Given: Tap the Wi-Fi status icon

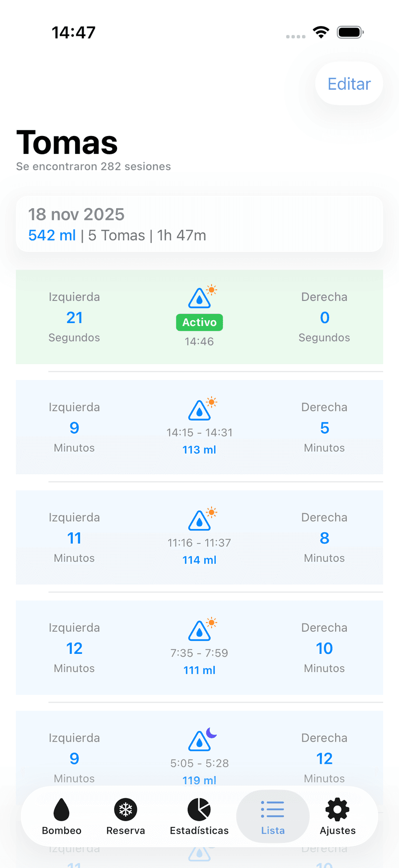Looking at the screenshot, I should pyautogui.click(x=321, y=32).
